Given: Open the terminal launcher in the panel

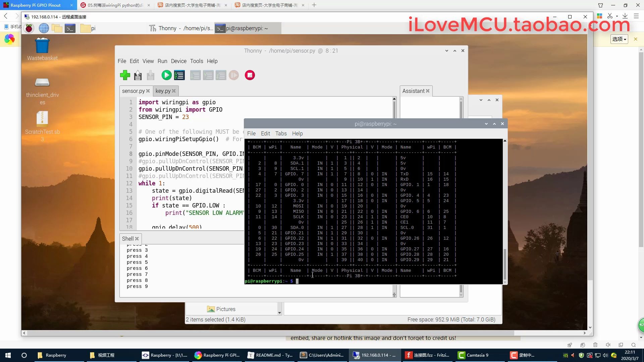Looking at the screenshot, I should [x=70, y=28].
